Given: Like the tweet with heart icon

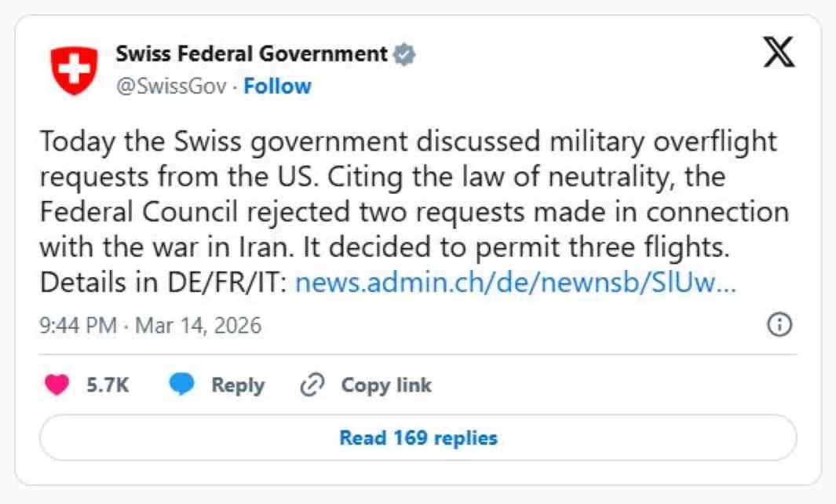Looking at the screenshot, I should click(x=57, y=385).
